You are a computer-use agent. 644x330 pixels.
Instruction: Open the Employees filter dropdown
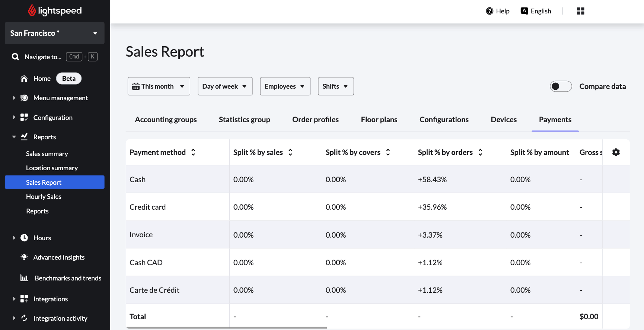[285, 86]
